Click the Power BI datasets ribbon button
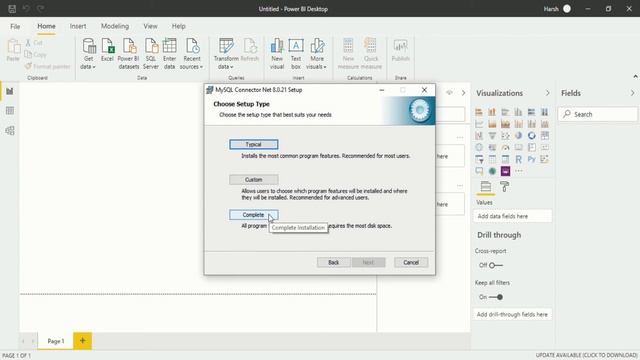 point(129,53)
